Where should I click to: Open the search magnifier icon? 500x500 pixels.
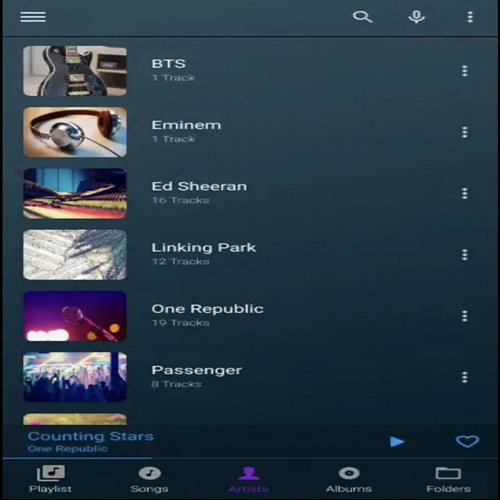[x=362, y=17]
